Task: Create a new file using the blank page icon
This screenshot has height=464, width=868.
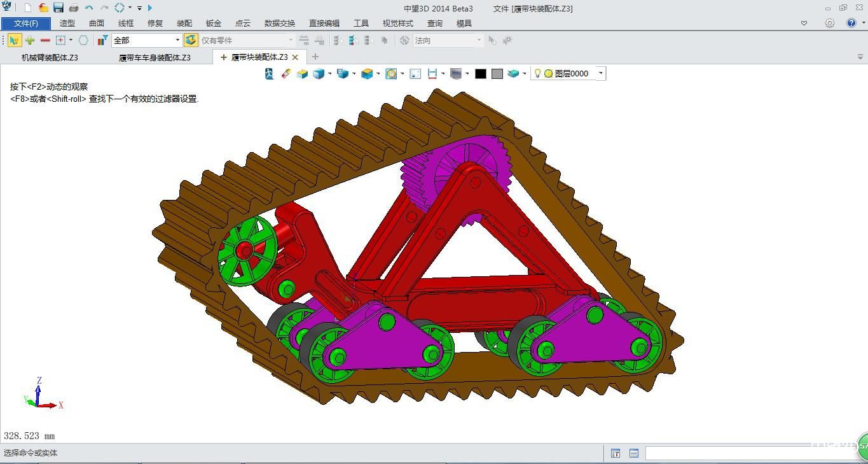Action: pyautogui.click(x=27, y=8)
